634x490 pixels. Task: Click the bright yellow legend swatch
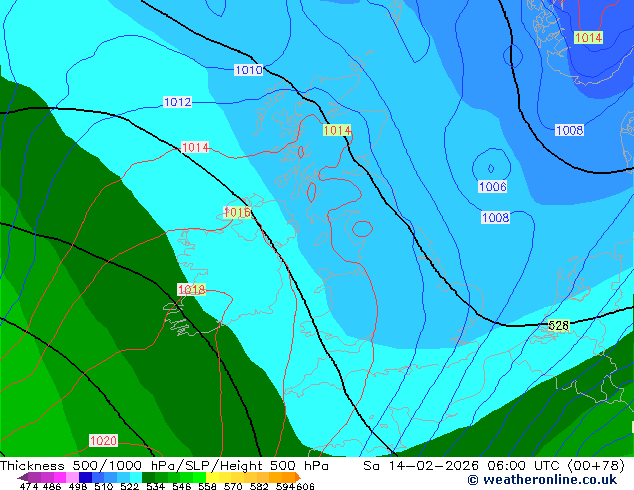point(212,477)
